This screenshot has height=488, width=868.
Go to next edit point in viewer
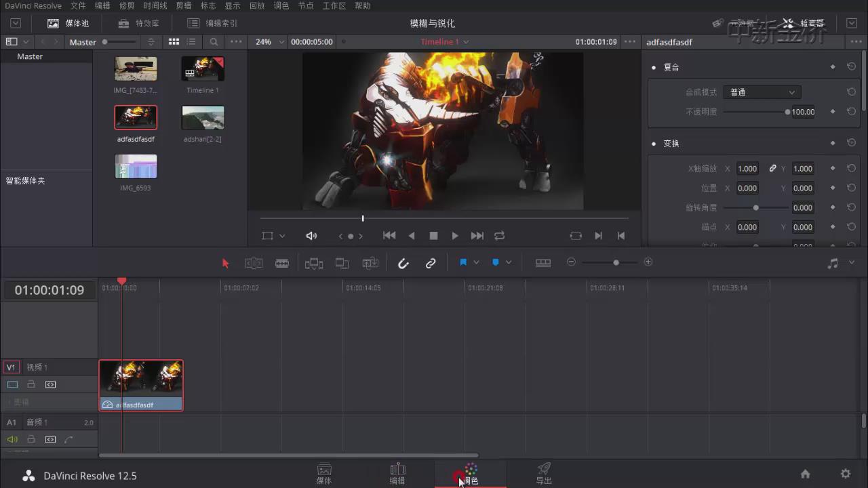[x=598, y=236]
